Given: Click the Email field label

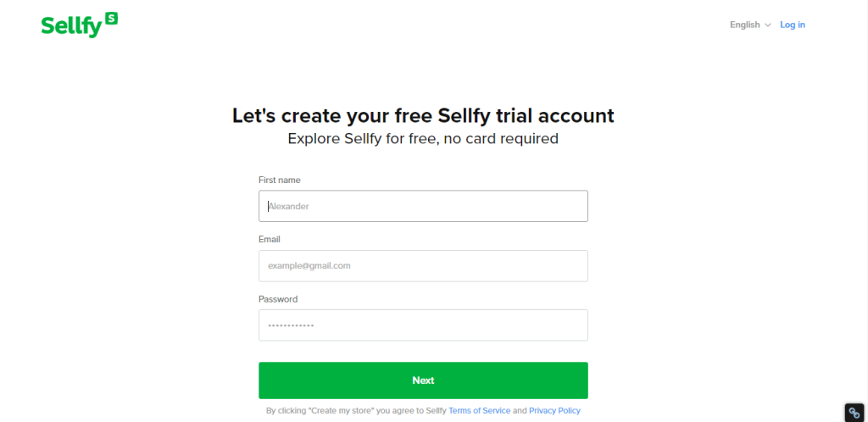Looking at the screenshot, I should pyautogui.click(x=269, y=240).
